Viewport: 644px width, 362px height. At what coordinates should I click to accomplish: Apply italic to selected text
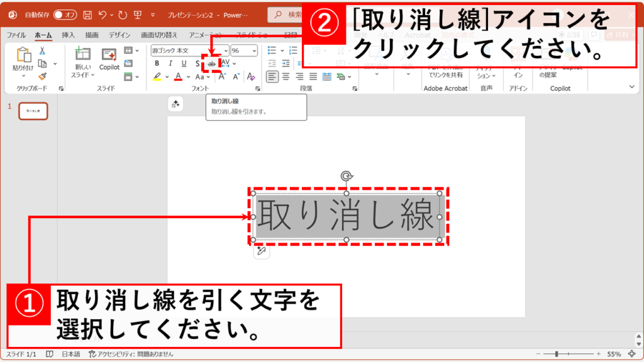(170, 63)
